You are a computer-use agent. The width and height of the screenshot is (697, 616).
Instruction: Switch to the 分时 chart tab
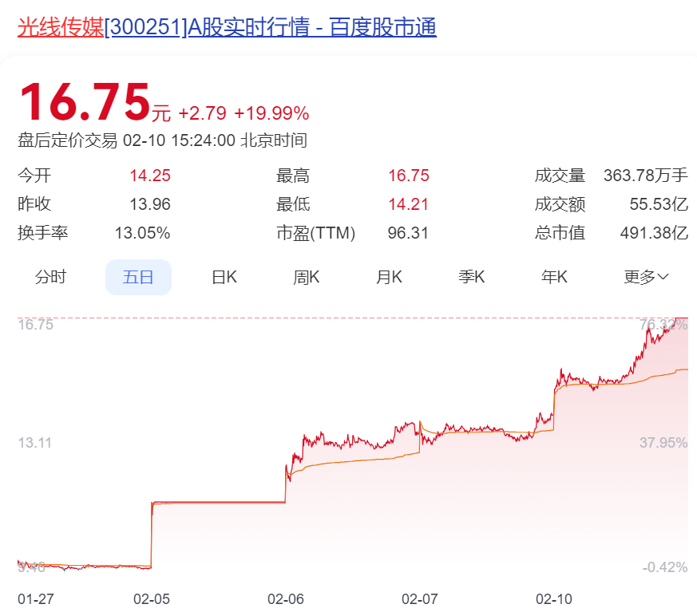(x=50, y=276)
